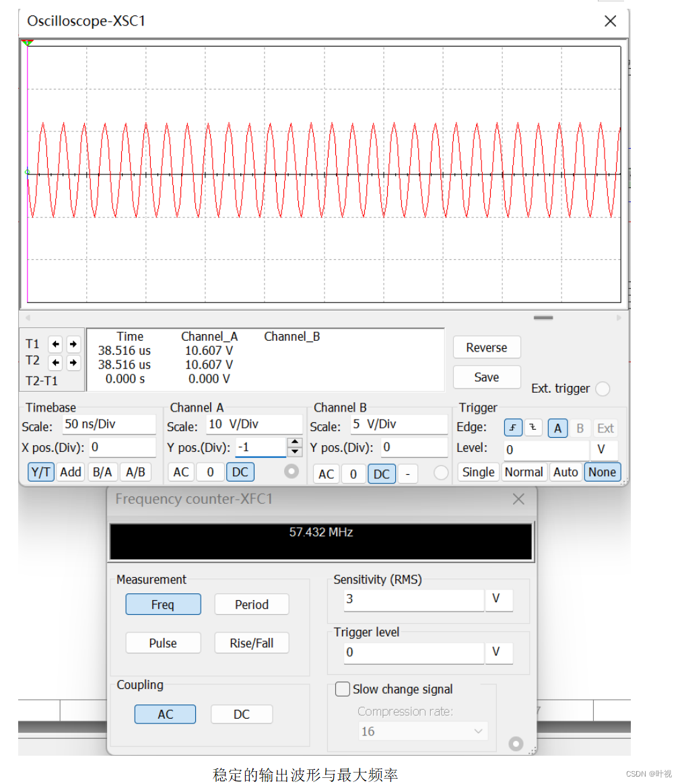
Task: Select Add display mode
Action: [x=71, y=472]
